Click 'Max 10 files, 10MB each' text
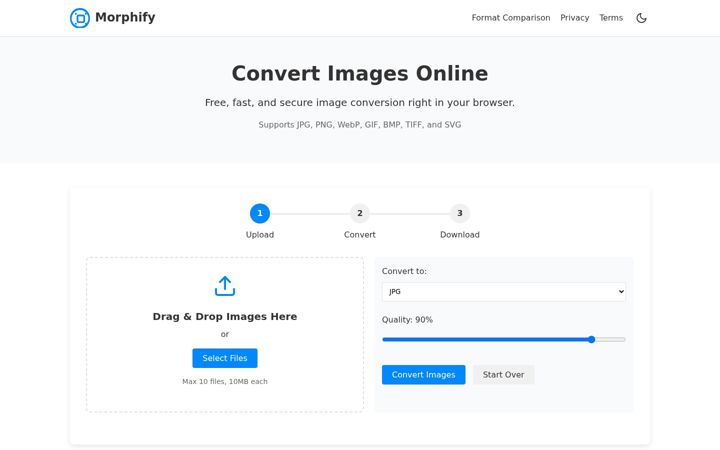Image resolution: width=720 pixels, height=450 pixels. [225, 381]
